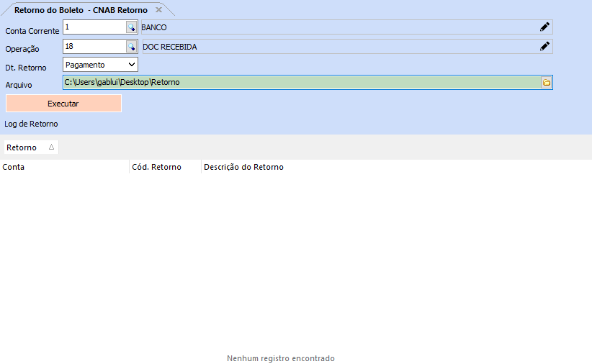Expand the Dt. Retorno Pagamento dropdown
Viewport: 592px width, 364px height.
point(130,65)
